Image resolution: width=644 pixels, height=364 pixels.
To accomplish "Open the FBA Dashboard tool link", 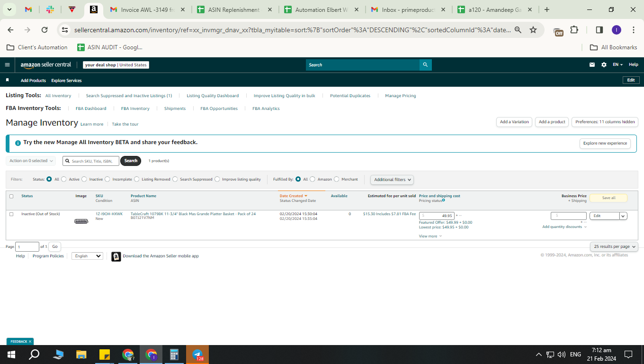I will [91, 109].
